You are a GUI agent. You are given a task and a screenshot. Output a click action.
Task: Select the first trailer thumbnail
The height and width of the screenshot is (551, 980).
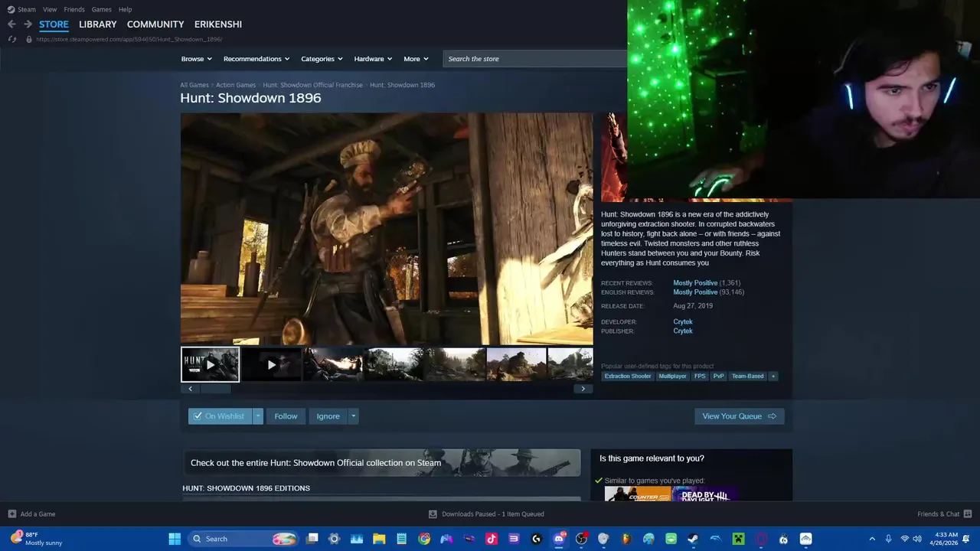pos(211,364)
